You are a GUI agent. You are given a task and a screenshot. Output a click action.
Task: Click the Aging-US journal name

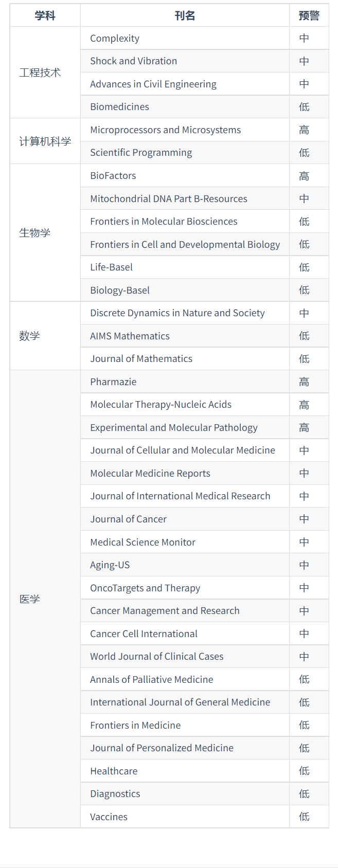(x=110, y=565)
